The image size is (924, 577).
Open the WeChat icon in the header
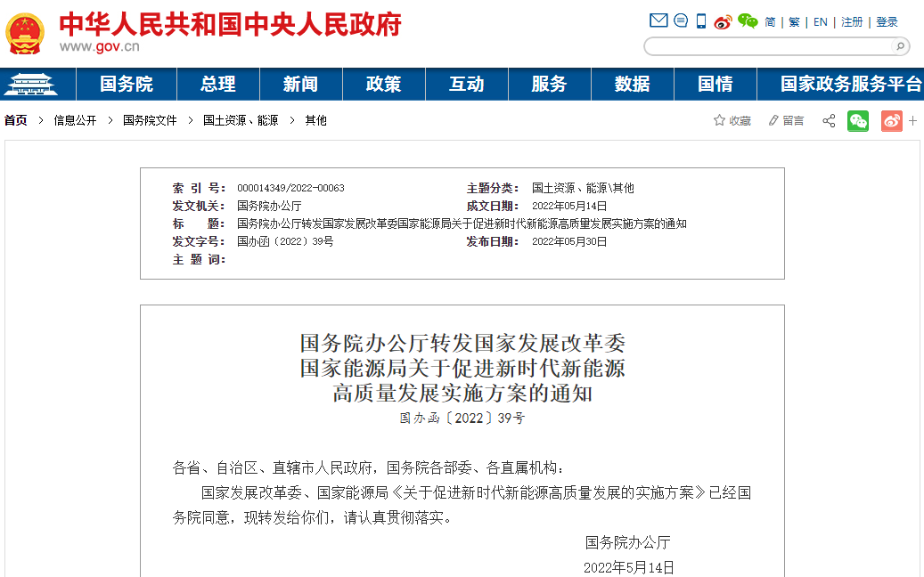pos(747,20)
